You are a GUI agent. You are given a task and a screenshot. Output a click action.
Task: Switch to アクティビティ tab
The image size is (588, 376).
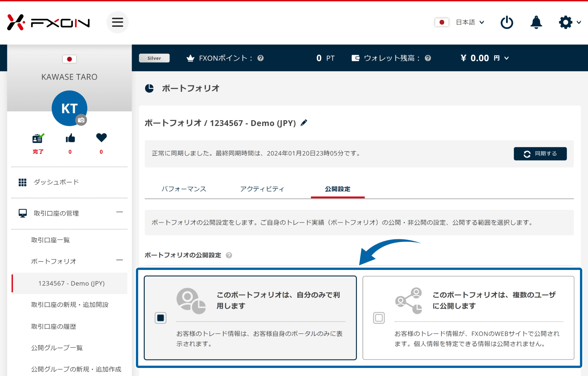262,189
